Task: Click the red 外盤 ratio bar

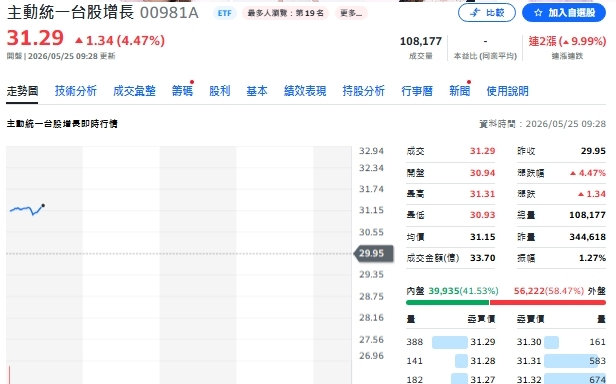Action: pyautogui.click(x=548, y=302)
